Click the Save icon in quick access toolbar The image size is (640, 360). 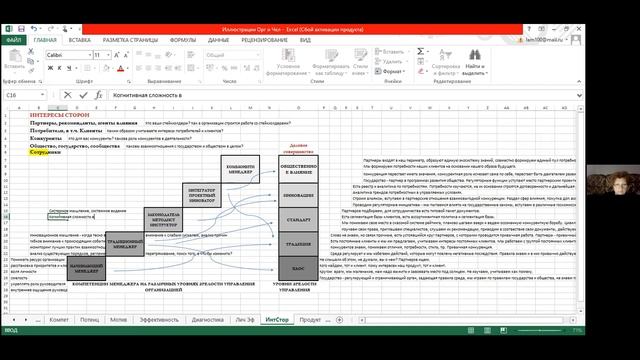click(21, 29)
